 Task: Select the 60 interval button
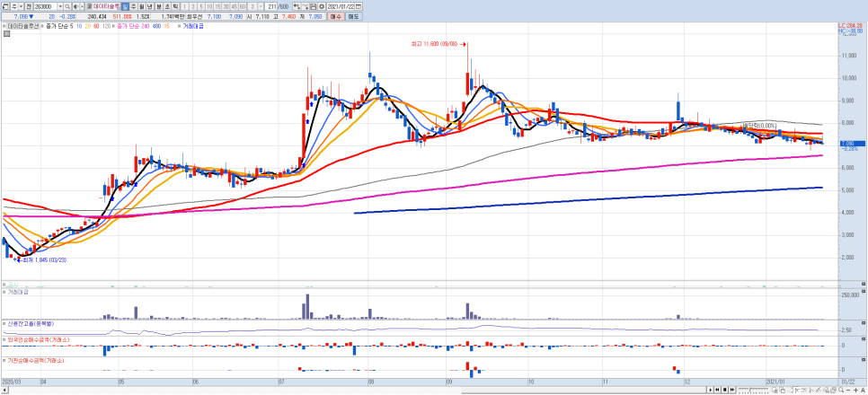pyautogui.click(x=243, y=6)
